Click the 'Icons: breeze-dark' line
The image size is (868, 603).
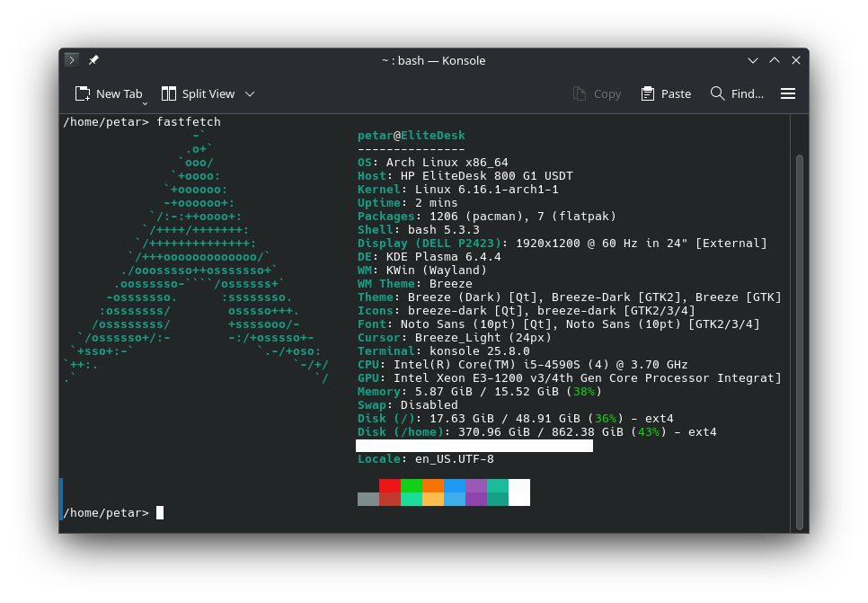tap(527, 311)
